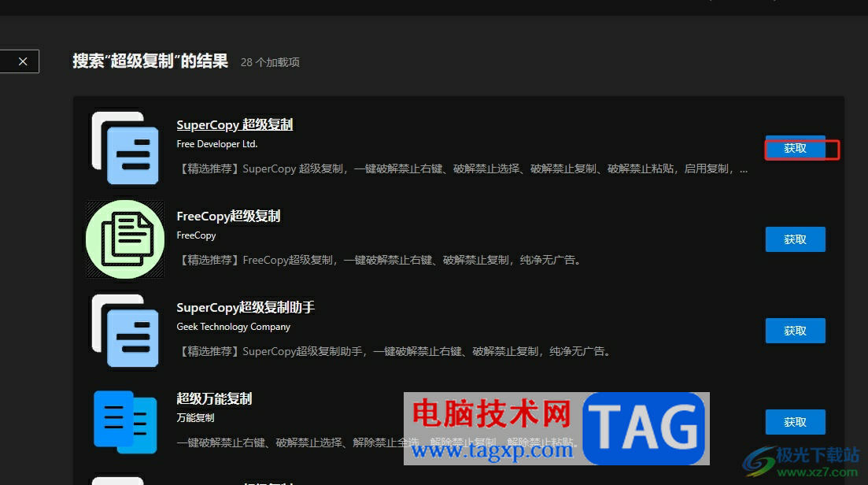
Task: Click the SuperCopy 超级复制 extension icon
Action: (125, 147)
